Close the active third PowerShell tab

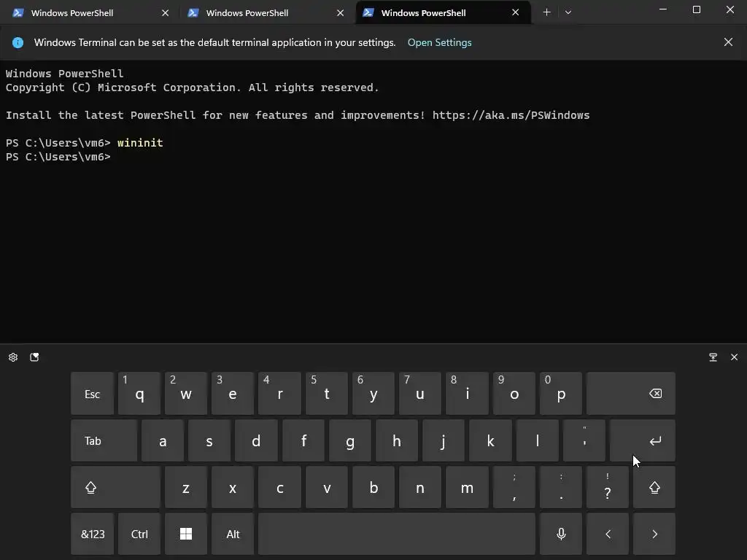[x=516, y=13]
